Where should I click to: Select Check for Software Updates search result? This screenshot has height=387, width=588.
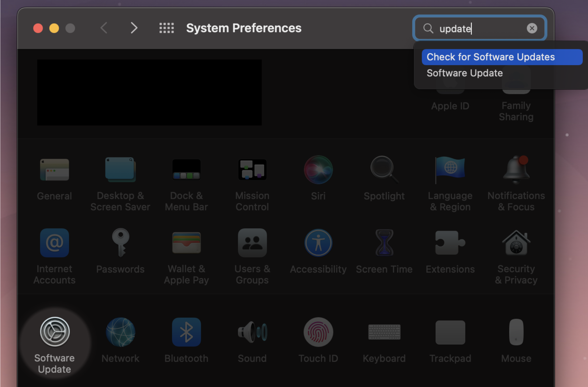click(x=502, y=57)
